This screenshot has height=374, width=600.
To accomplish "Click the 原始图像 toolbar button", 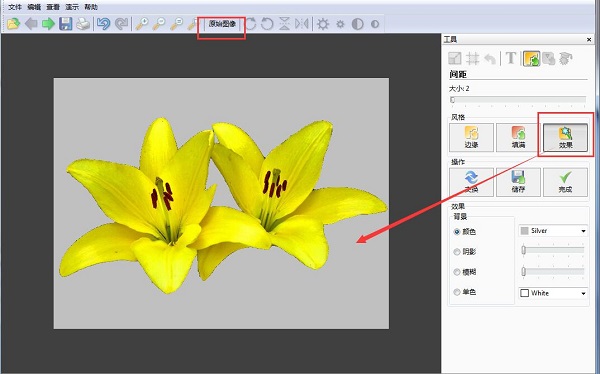I will point(222,24).
